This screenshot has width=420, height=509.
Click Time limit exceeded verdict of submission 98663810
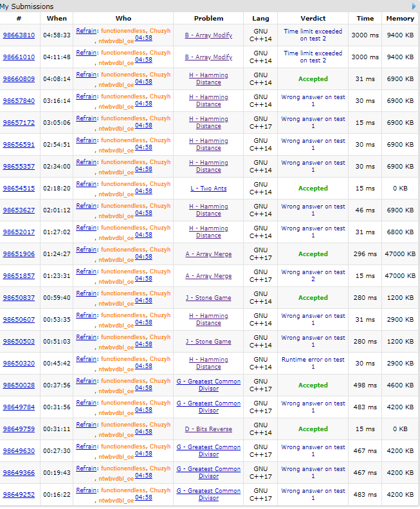click(x=313, y=35)
